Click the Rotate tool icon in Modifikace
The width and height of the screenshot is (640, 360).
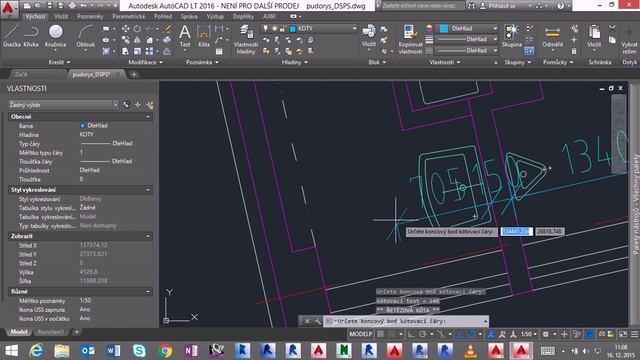(x=137, y=29)
